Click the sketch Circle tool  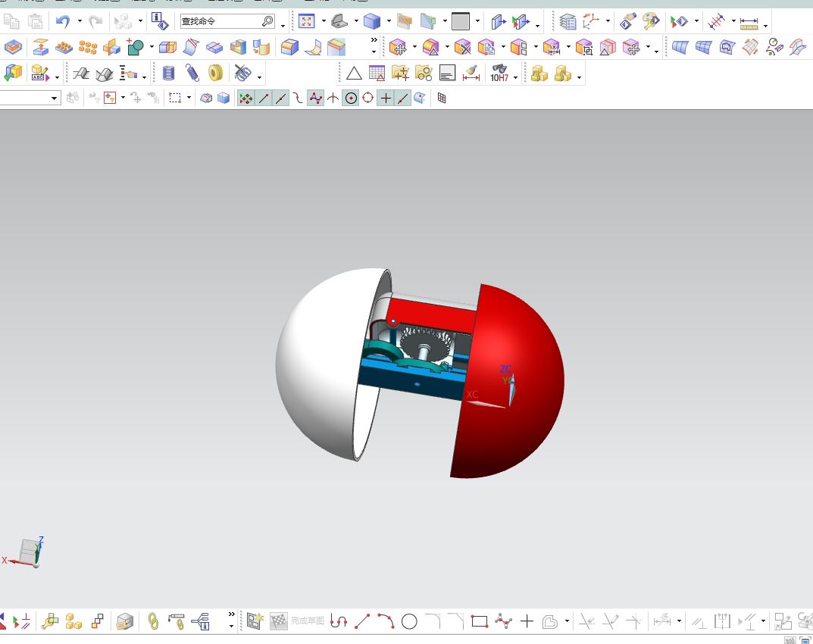tap(409, 621)
